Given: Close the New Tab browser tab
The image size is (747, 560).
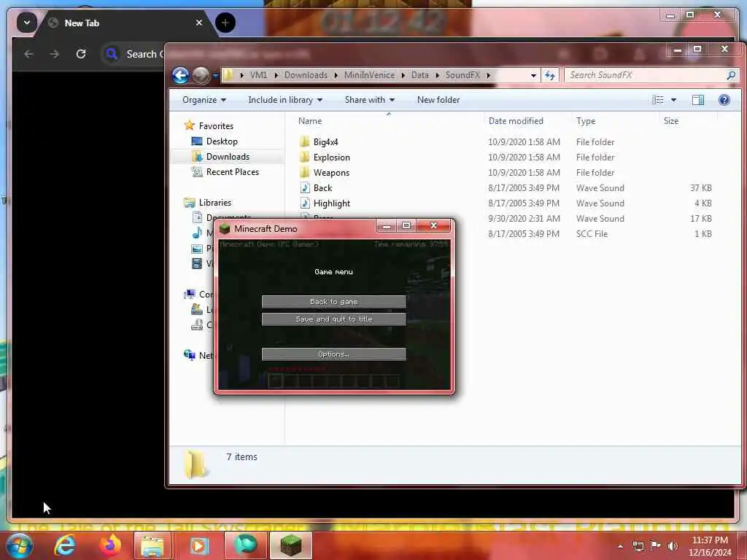Looking at the screenshot, I should click(x=198, y=23).
